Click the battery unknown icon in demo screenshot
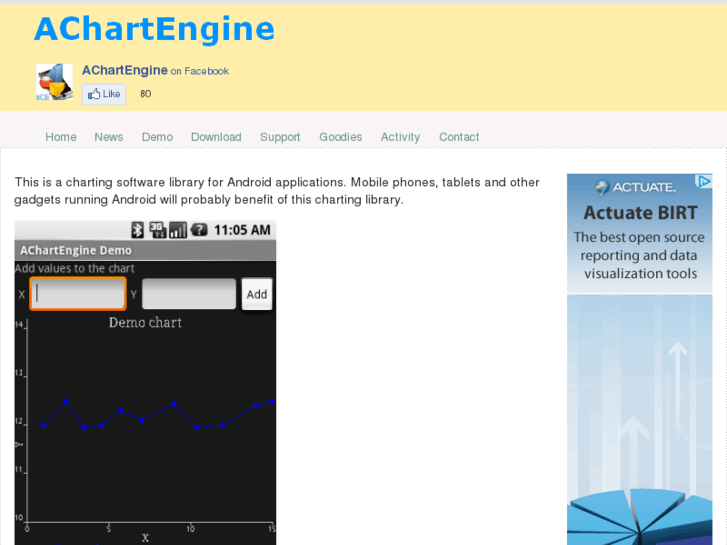The width and height of the screenshot is (727, 545). (199, 230)
